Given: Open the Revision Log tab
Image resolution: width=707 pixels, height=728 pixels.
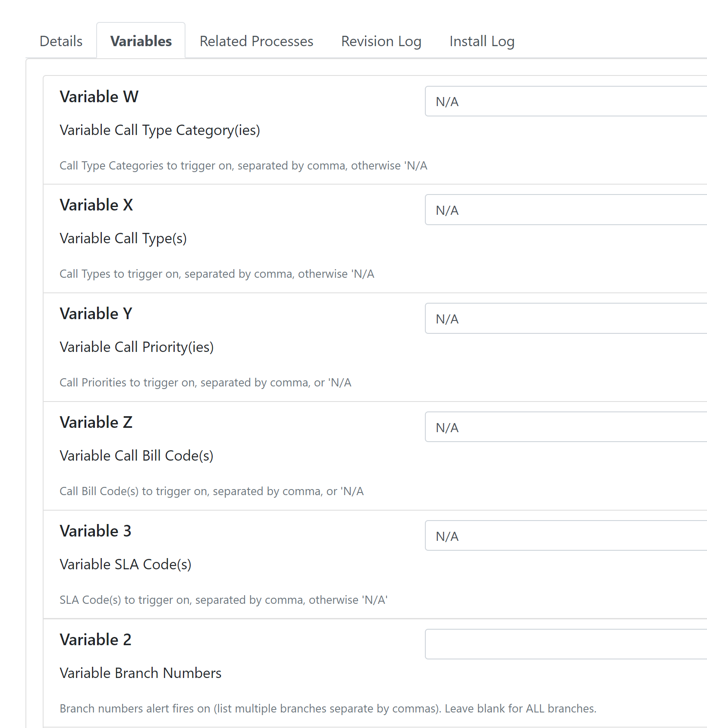Looking at the screenshot, I should point(381,41).
